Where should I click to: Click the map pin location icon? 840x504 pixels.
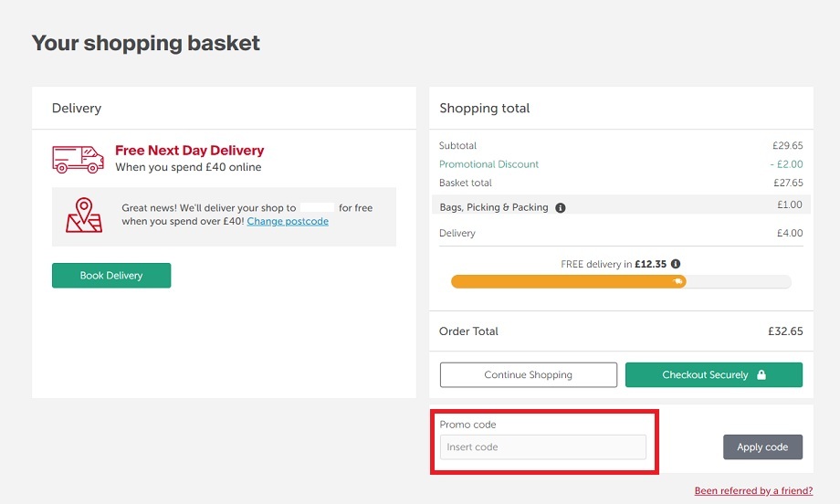click(84, 215)
